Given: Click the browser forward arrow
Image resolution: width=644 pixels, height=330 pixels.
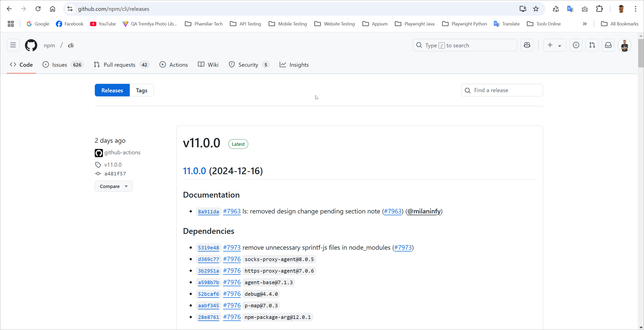Looking at the screenshot, I should 24,9.
